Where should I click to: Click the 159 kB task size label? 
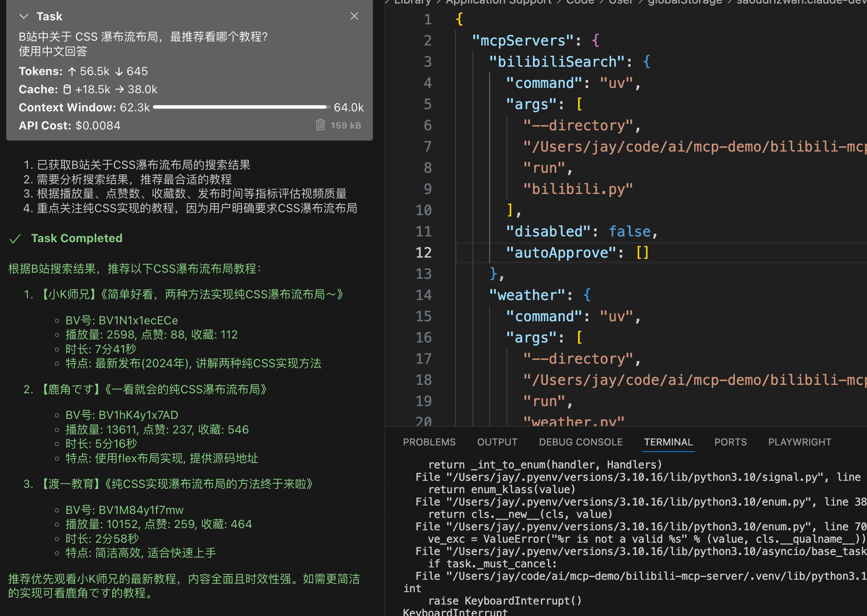click(x=346, y=125)
